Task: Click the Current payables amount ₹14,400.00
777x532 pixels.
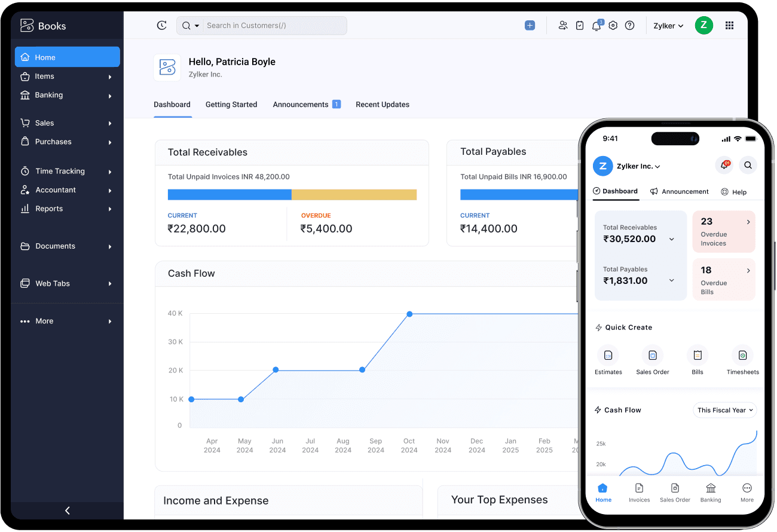Action: (489, 229)
